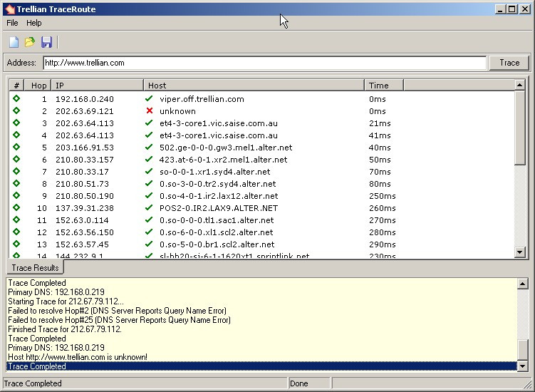Image resolution: width=535 pixels, height=392 pixels.
Task: Select host et4-3-core1.vic.saise.com.au in hop 4 row
Action: tap(219, 135)
